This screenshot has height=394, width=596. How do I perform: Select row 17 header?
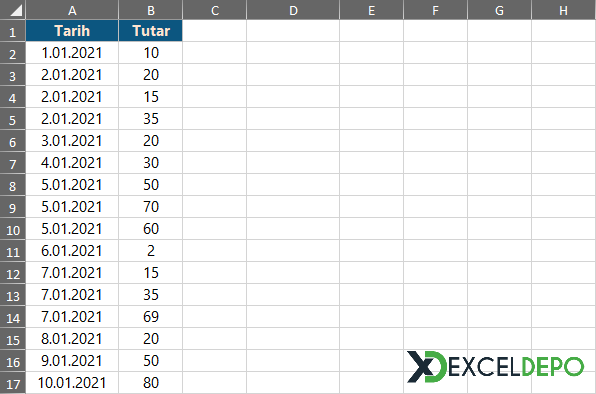13,383
